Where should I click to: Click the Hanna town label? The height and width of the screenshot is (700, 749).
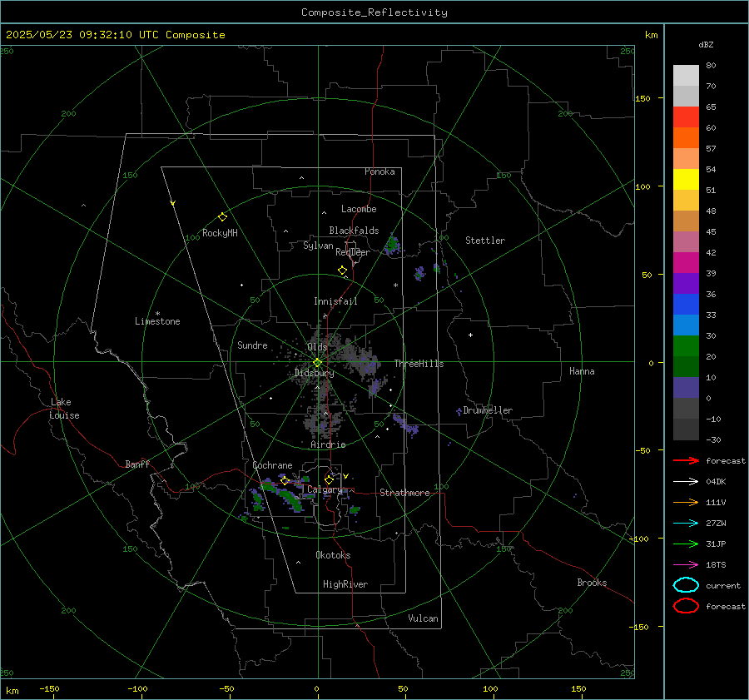[x=582, y=371]
